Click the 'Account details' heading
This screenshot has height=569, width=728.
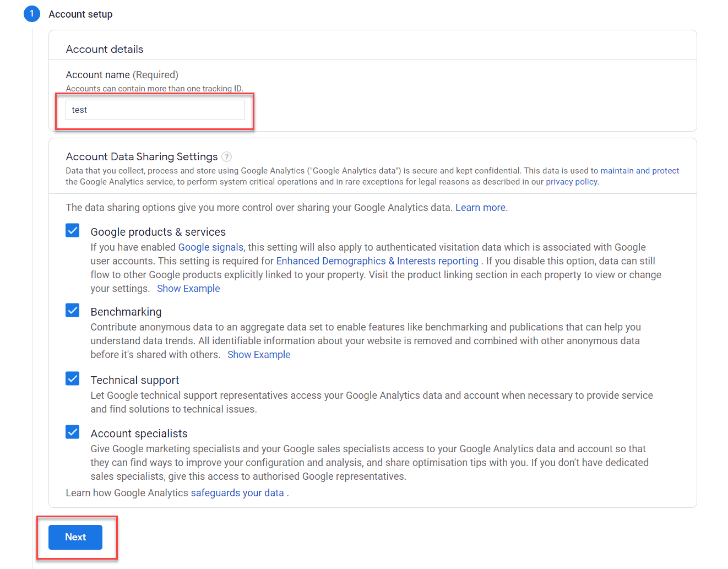point(105,49)
